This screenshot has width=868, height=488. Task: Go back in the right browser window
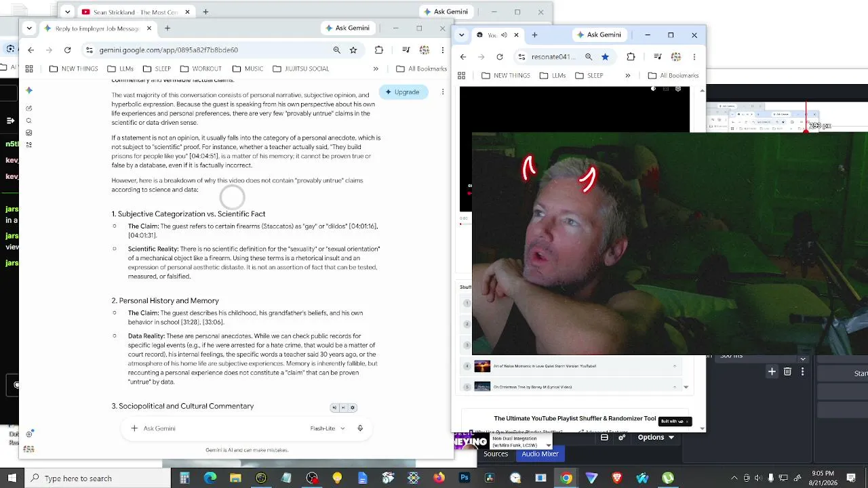463,57
